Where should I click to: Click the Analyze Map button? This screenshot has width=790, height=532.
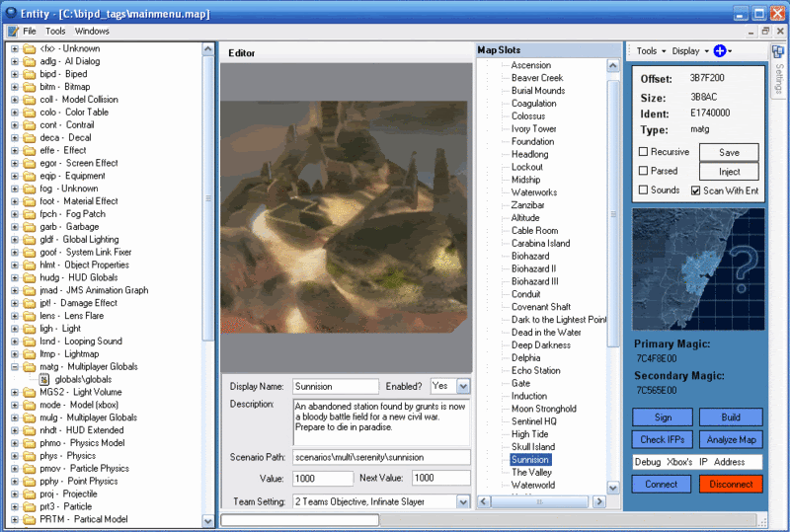[731, 439]
